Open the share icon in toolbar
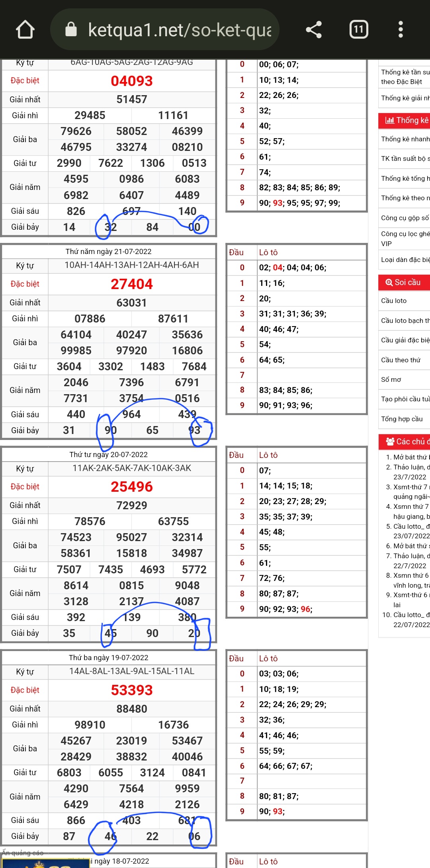The width and height of the screenshot is (430, 868). (x=314, y=29)
